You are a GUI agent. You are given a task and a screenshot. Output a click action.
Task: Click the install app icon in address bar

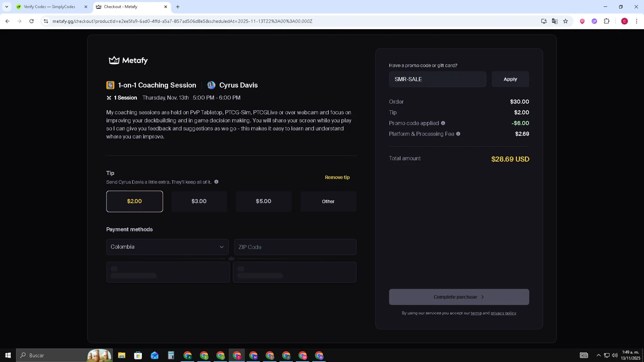click(x=544, y=21)
